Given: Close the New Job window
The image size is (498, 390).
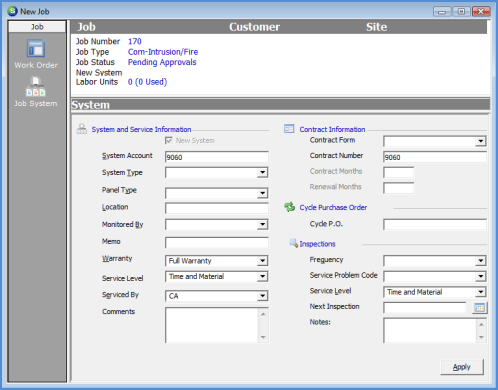Looking at the screenshot, I should (481, 12).
